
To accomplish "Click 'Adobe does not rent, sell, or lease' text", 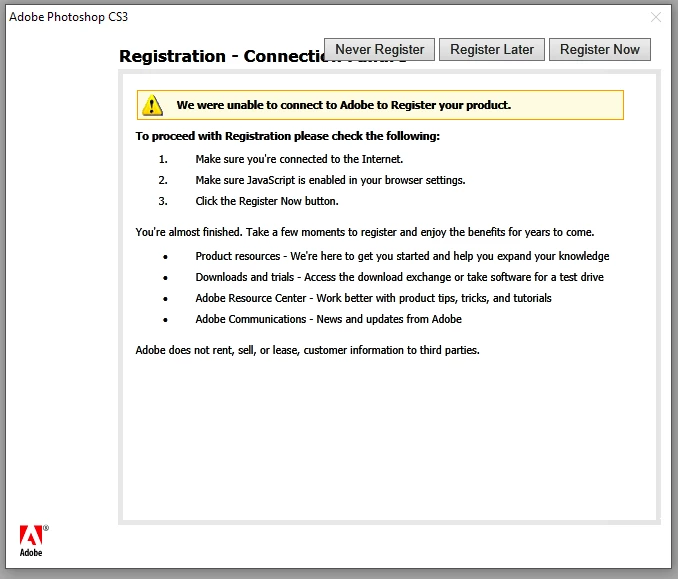I will click(x=307, y=350).
